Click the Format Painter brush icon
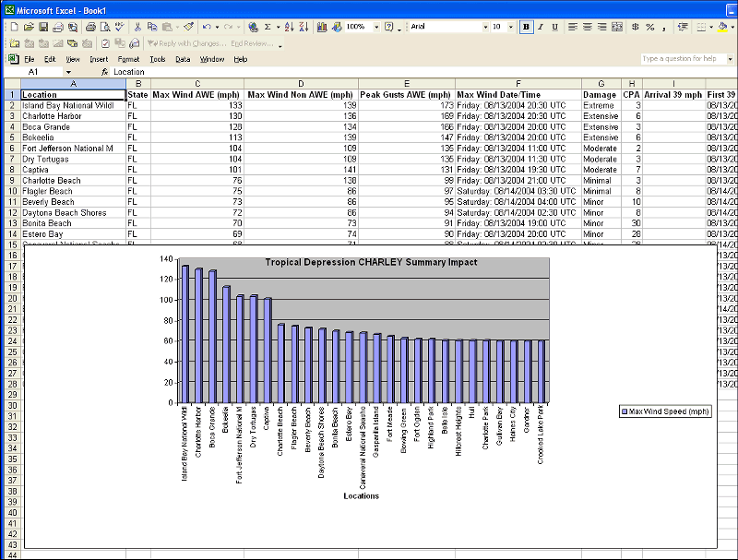 (188, 28)
